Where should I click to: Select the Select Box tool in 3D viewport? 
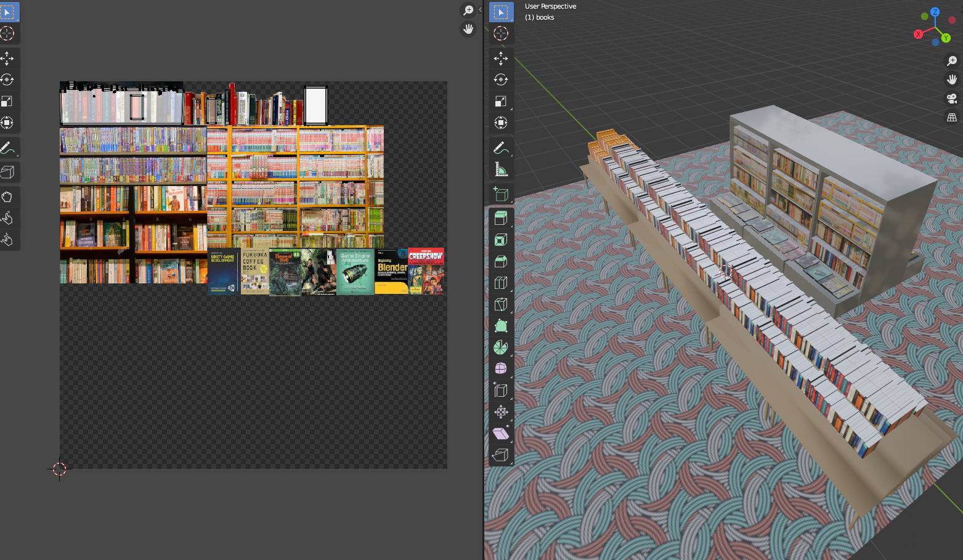(x=501, y=12)
